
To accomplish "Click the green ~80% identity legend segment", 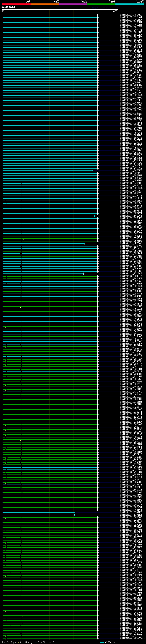I will [x=101, y=4].
